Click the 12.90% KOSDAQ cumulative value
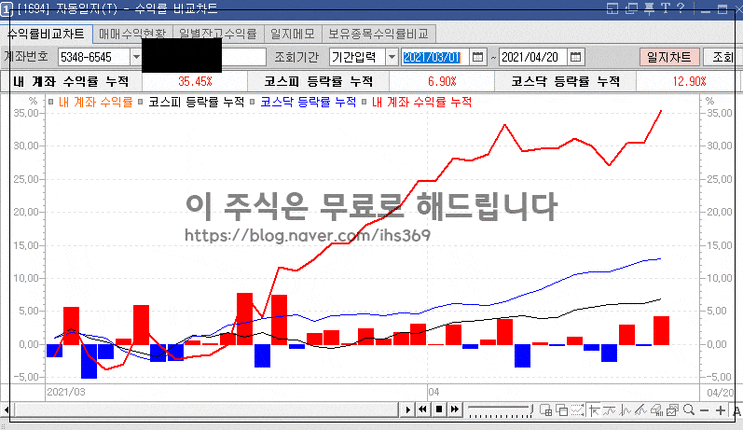743x430 pixels. tap(689, 82)
